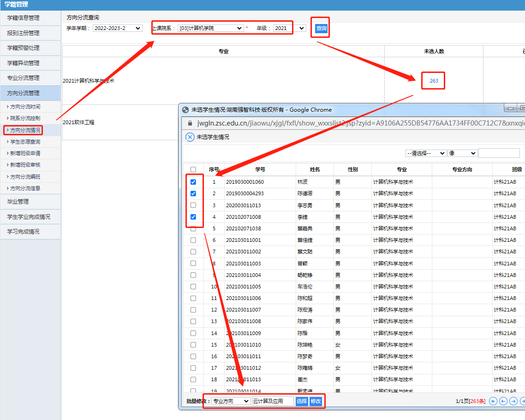
Task: Open the 新增班级申请 submenu item
Action: 25,153
